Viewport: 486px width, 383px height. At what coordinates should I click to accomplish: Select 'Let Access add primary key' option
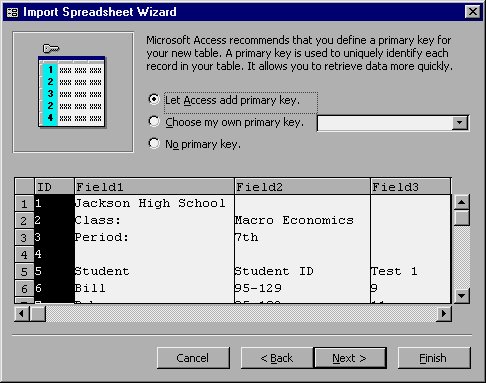[154, 99]
